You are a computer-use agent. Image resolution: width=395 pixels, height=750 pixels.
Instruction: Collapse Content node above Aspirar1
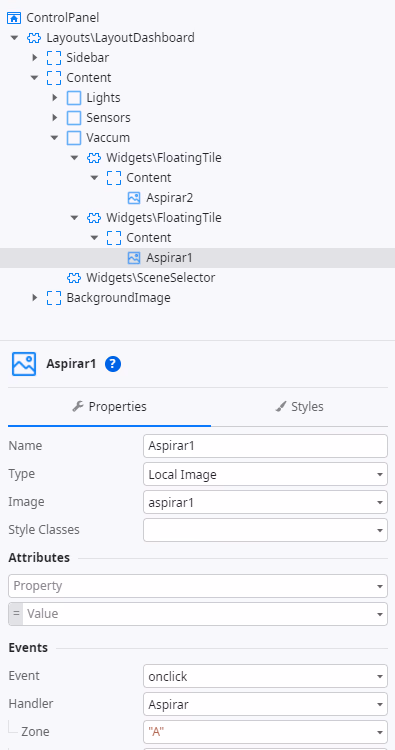[x=95, y=238]
